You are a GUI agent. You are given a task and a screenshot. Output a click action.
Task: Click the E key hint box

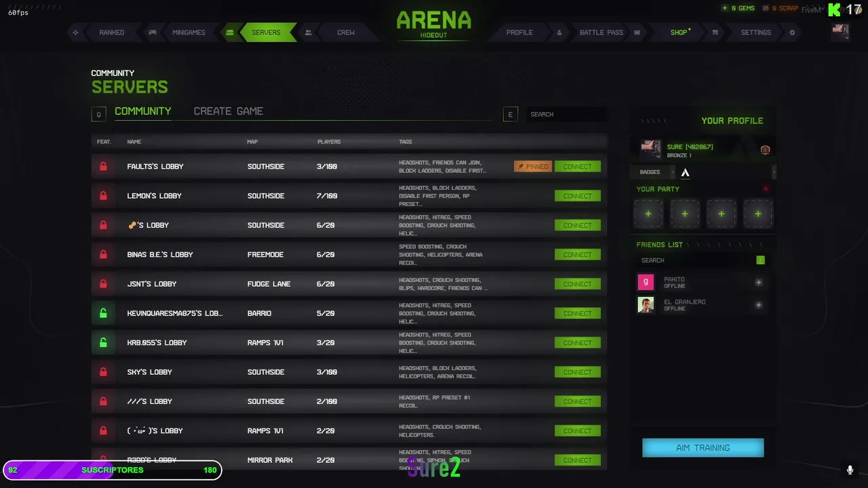[x=511, y=115]
